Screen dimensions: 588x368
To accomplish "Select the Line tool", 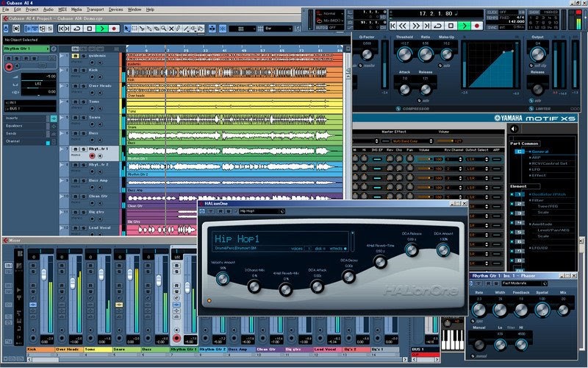I will pos(186,29).
